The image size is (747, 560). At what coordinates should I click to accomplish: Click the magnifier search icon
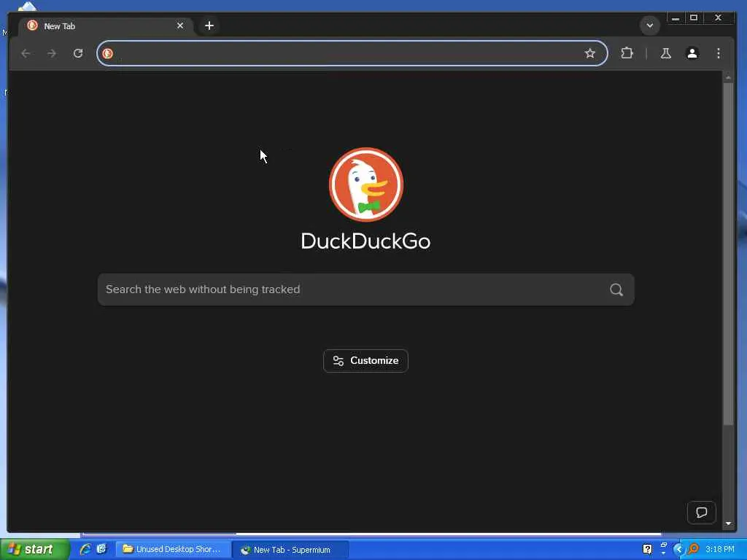[x=616, y=289]
